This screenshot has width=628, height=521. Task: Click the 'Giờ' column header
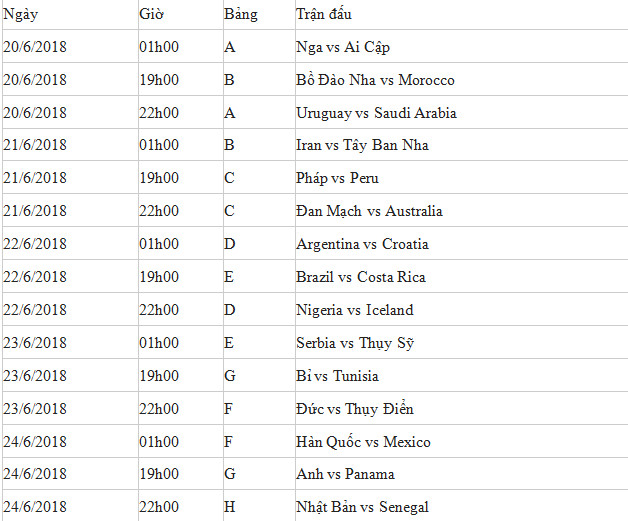coord(152,15)
